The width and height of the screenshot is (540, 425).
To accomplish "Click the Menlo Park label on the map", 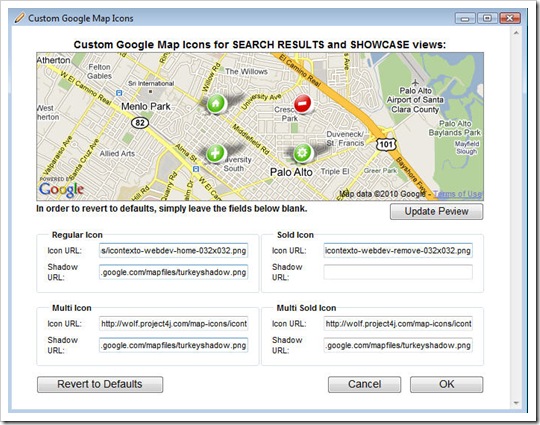I will tap(146, 106).
